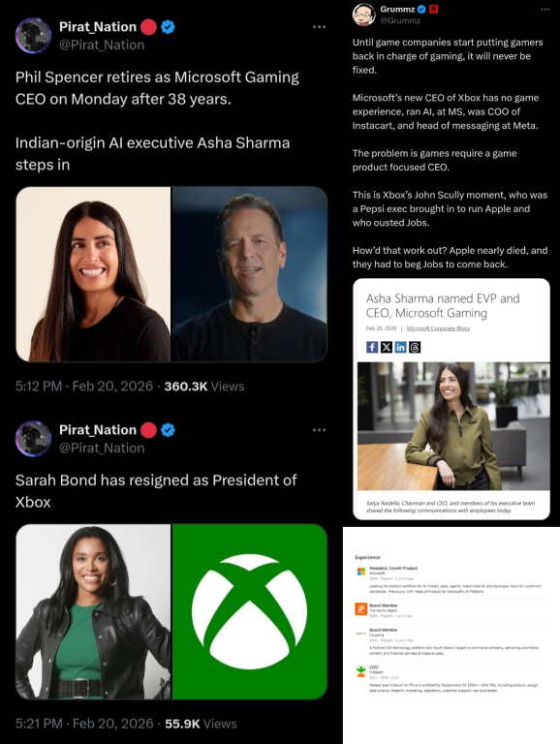Click Grummz's blue verified badge

point(421,9)
